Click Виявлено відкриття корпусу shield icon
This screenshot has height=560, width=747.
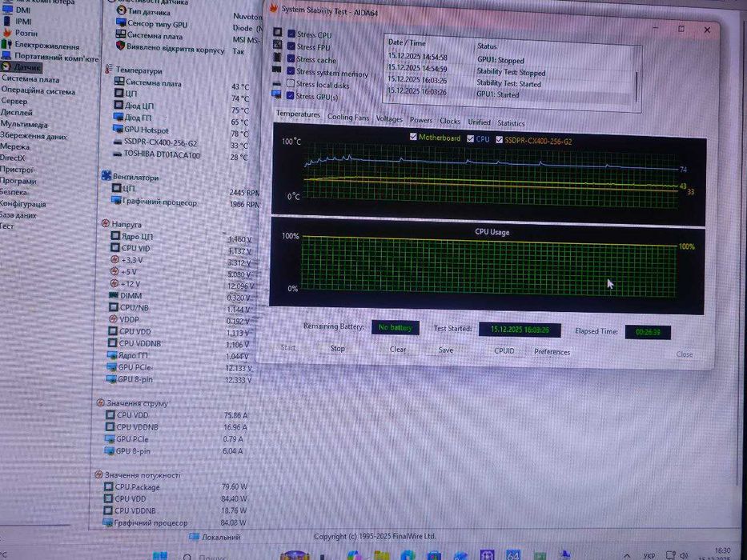click(x=121, y=46)
